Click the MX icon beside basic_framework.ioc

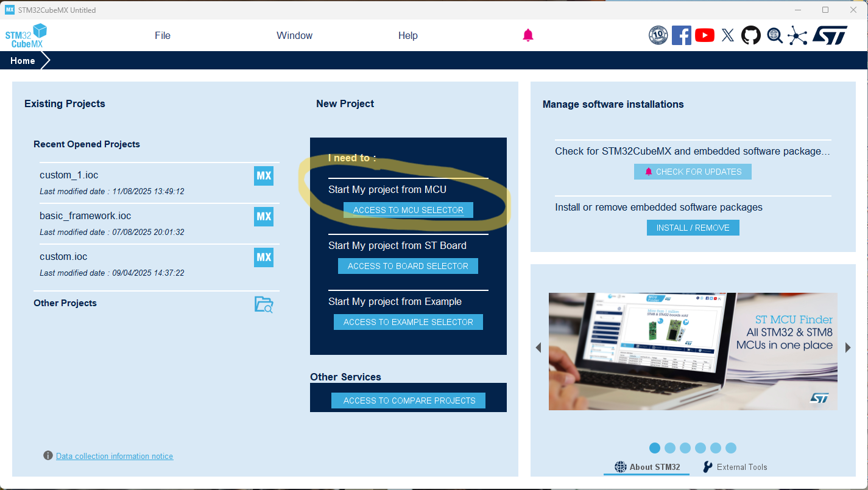coord(264,217)
